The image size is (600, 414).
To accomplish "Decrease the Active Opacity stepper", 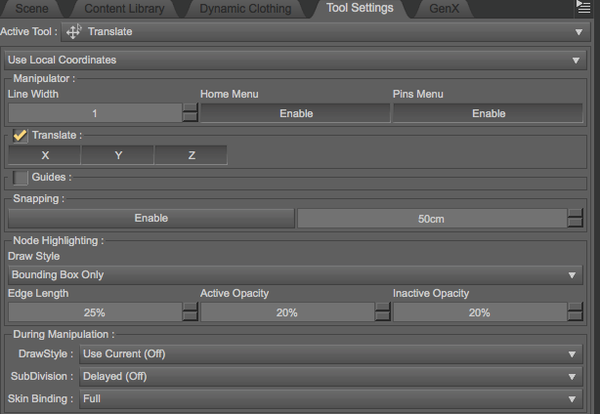I will coord(382,317).
